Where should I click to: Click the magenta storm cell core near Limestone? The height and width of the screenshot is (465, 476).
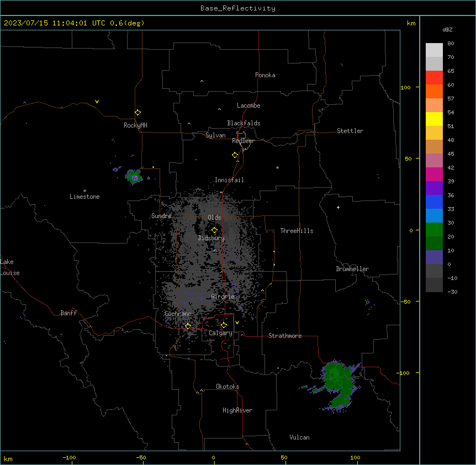pyautogui.click(x=135, y=178)
